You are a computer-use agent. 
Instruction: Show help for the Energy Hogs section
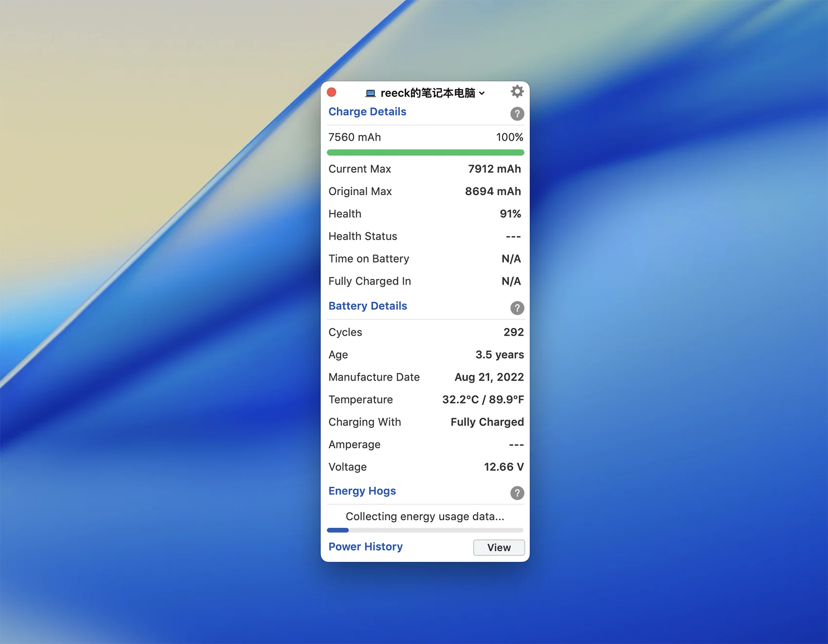[517, 493]
